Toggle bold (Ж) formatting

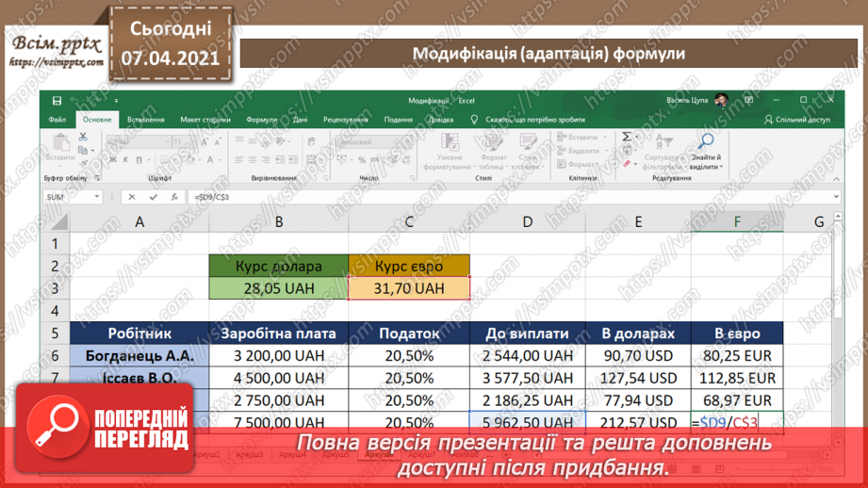tap(113, 160)
